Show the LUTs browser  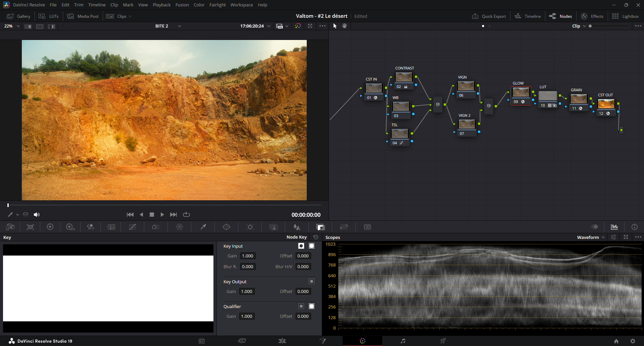tap(49, 16)
